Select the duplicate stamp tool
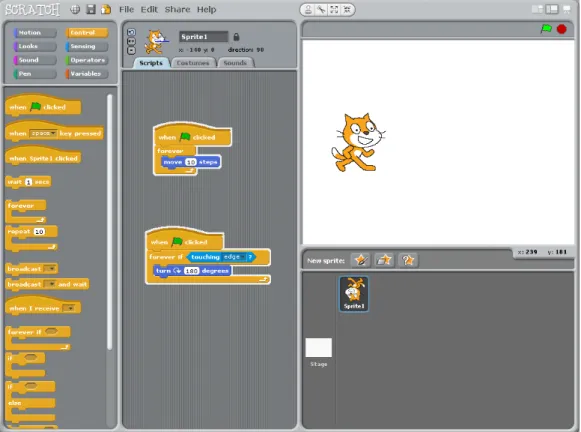581x432 pixels. (x=308, y=10)
